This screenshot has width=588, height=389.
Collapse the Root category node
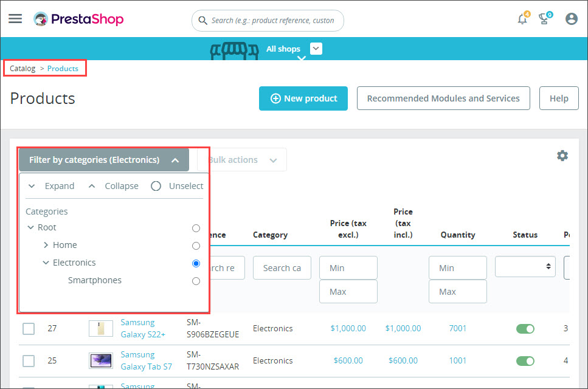(x=31, y=227)
